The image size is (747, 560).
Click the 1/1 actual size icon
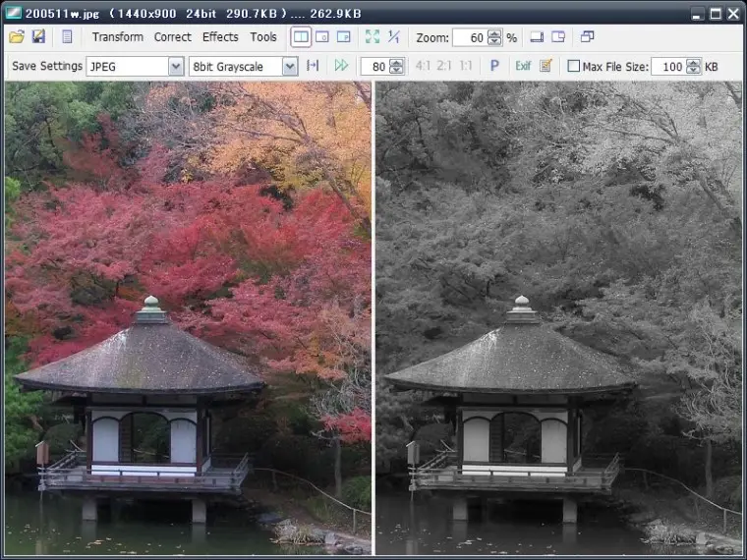pos(394,36)
